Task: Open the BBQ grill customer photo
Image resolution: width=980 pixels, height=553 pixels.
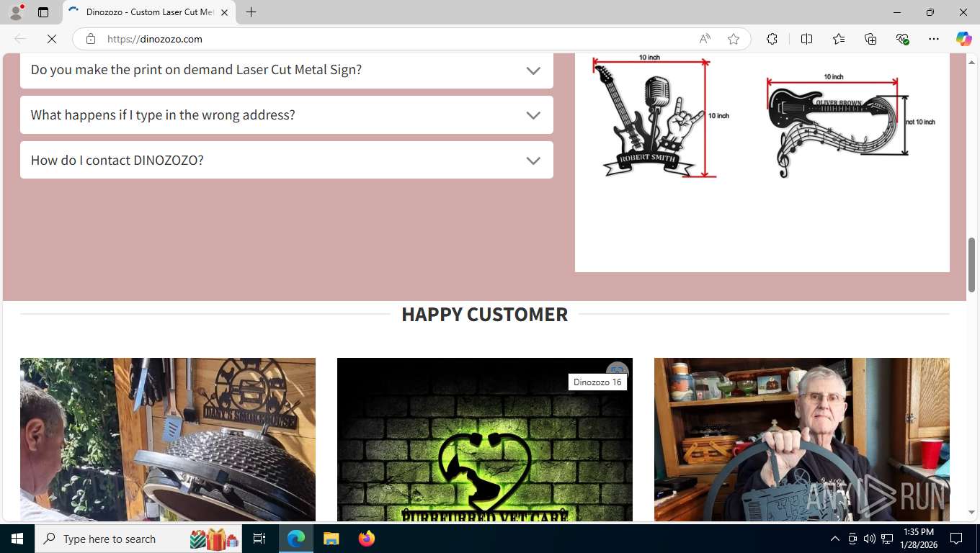Action: pyautogui.click(x=168, y=439)
